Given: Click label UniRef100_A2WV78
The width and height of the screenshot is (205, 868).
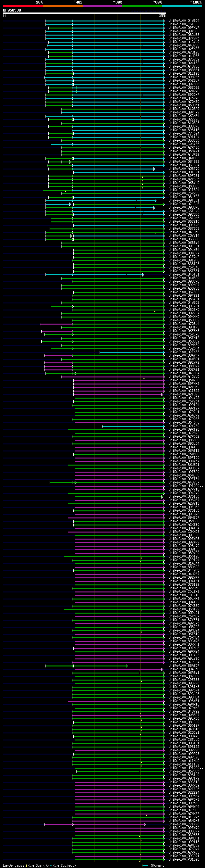Looking at the screenshot, I should pos(184,91).
